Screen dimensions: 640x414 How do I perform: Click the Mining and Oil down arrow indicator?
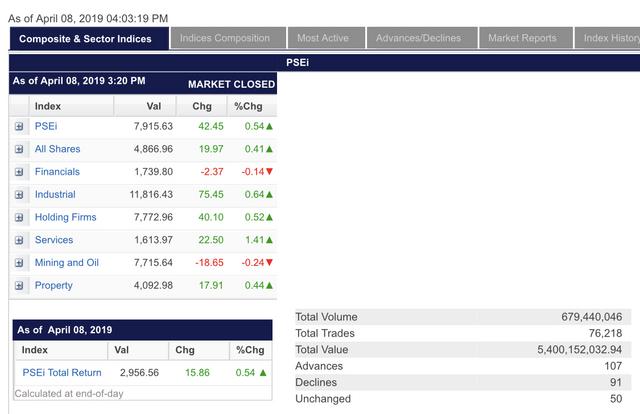269,263
